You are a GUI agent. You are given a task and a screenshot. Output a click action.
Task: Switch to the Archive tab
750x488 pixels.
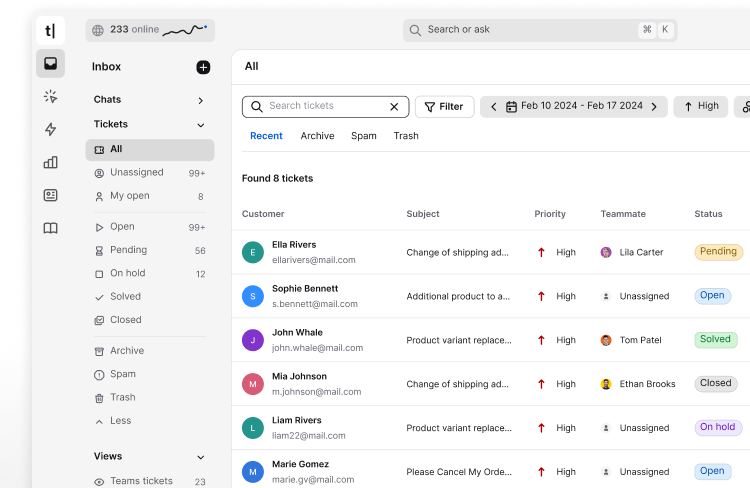(317, 136)
